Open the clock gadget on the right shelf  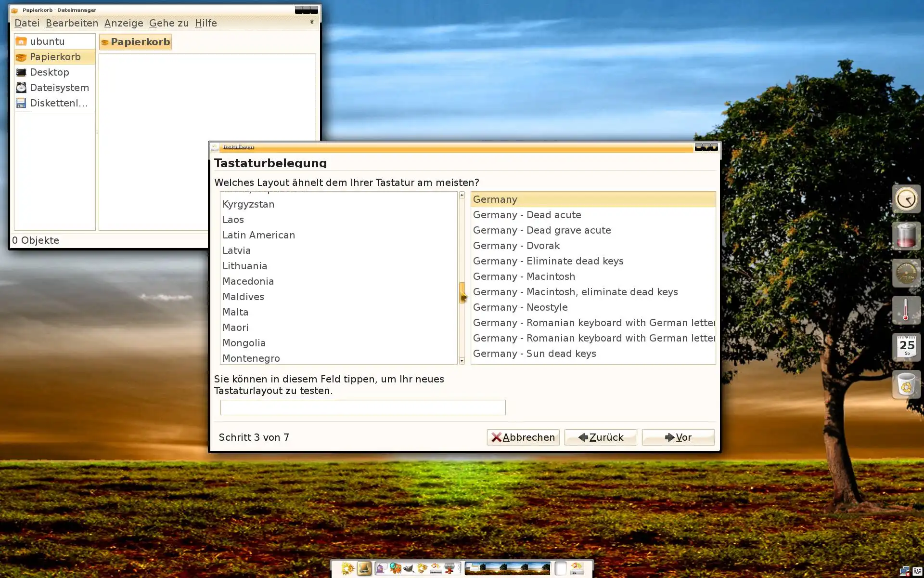[x=907, y=199]
